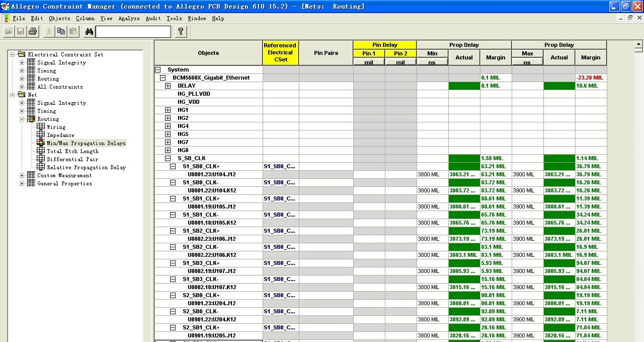Screen dimensions: 644x342
Task: Click the Referenced Electrical CSet column header
Action: pyautogui.click(x=280, y=52)
